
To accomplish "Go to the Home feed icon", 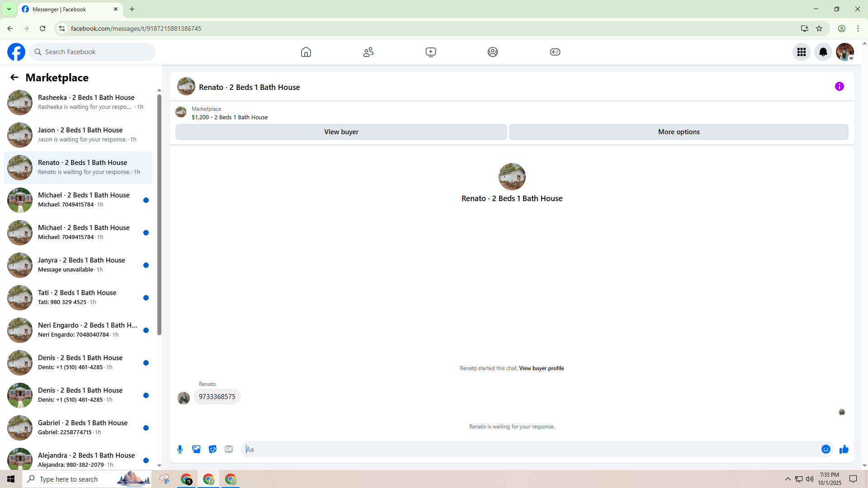I will coord(306,52).
